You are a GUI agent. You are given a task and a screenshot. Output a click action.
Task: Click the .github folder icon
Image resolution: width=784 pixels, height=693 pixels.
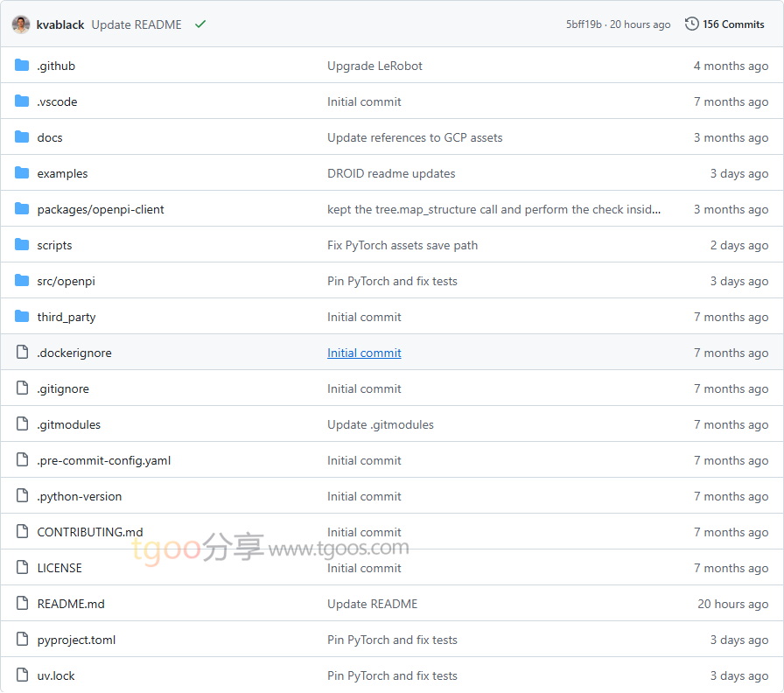(22, 66)
